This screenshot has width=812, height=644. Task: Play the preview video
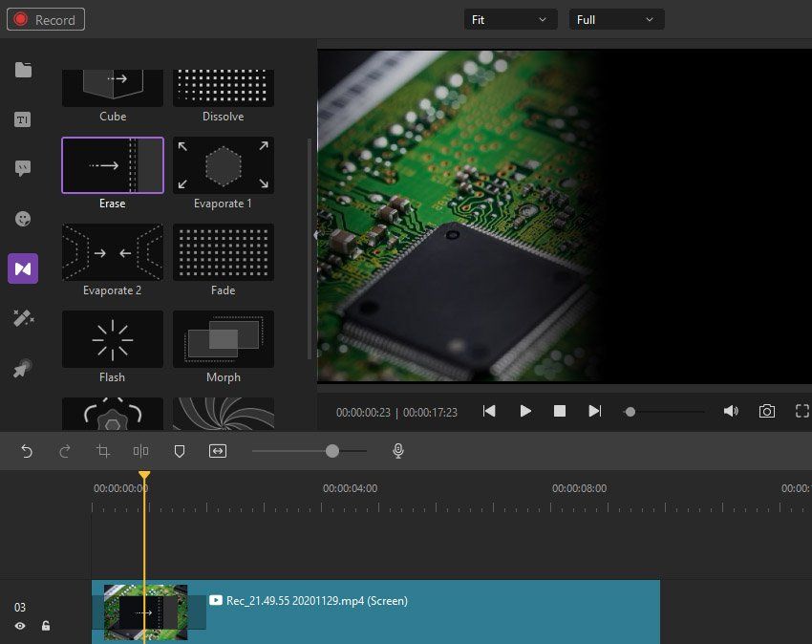525,412
